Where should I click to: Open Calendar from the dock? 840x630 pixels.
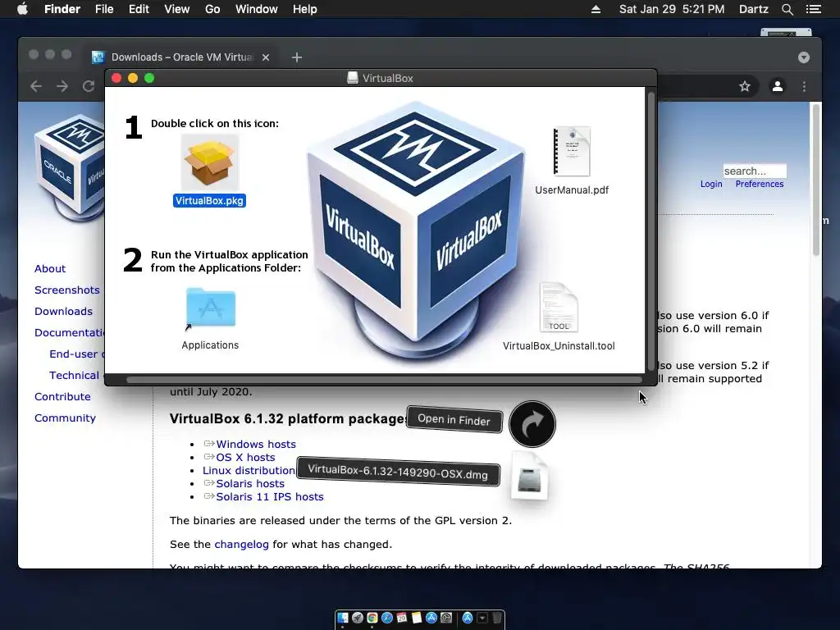(402, 618)
